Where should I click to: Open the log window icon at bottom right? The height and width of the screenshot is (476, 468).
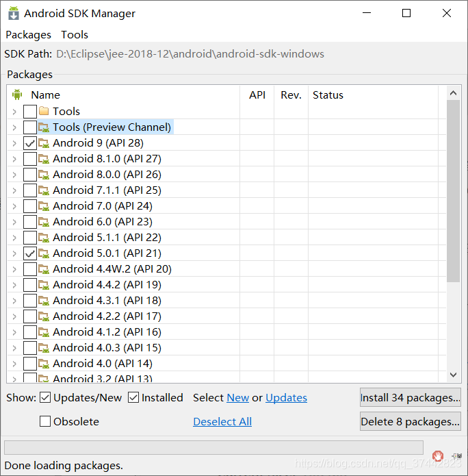point(457,455)
